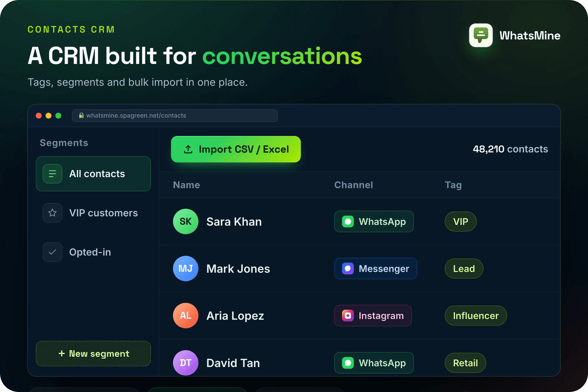Click the Retail tag for David Tan
Image resolution: width=588 pixels, height=392 pixels.
point(465,363)
